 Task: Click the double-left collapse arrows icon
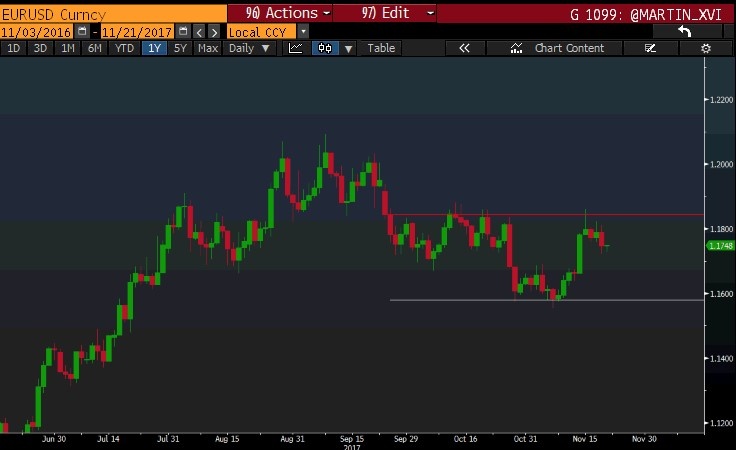coord(464,48)
